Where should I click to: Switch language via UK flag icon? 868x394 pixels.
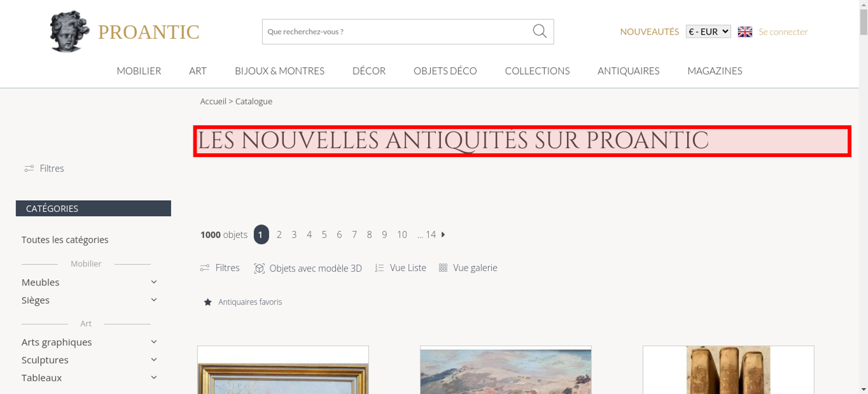click(x=745, y=32)
